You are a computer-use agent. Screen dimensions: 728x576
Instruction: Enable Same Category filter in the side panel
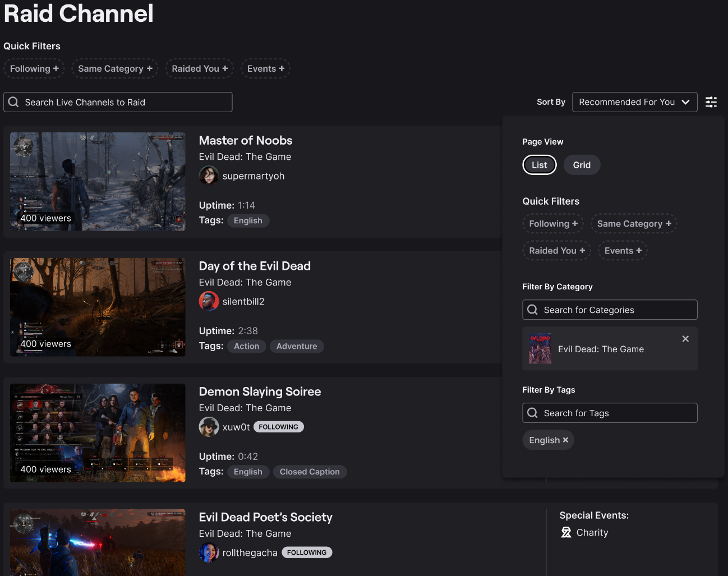click(x=634, y=224)
